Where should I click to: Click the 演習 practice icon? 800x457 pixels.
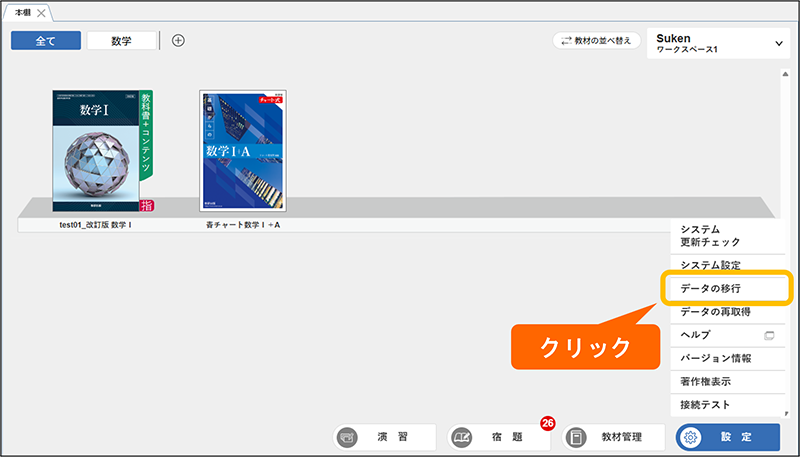pyautogui.click(x=347, y=438)
